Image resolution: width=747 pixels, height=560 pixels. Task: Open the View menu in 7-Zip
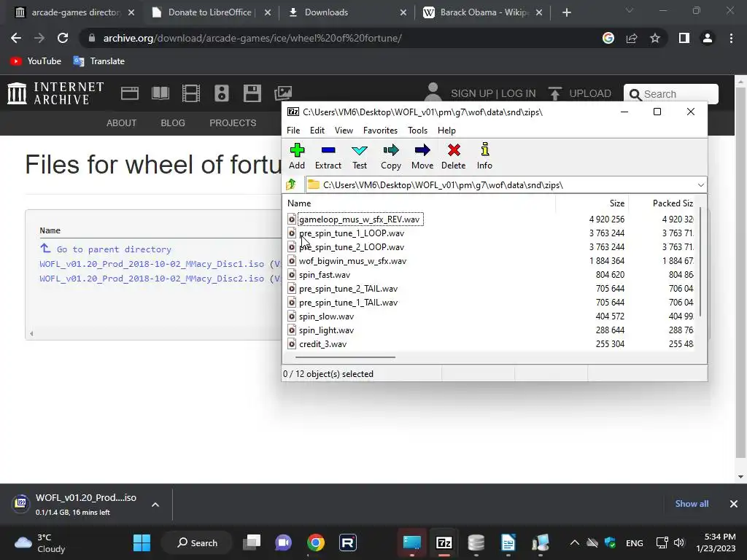(344, 131)
